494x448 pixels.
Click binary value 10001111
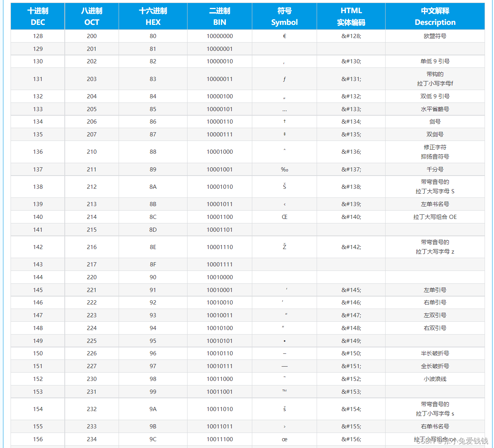tap(220, 265)
